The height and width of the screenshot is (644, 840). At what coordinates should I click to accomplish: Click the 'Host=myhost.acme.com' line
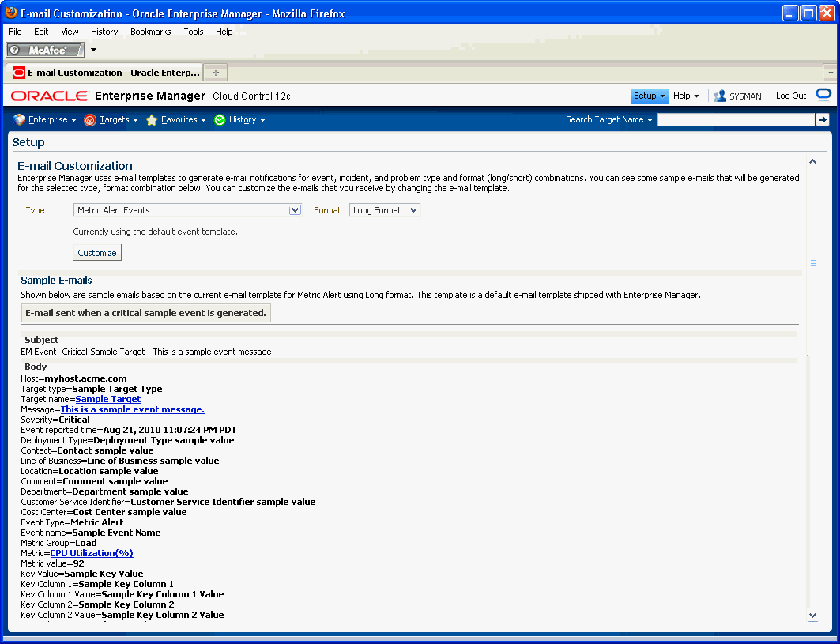(74, 378)
